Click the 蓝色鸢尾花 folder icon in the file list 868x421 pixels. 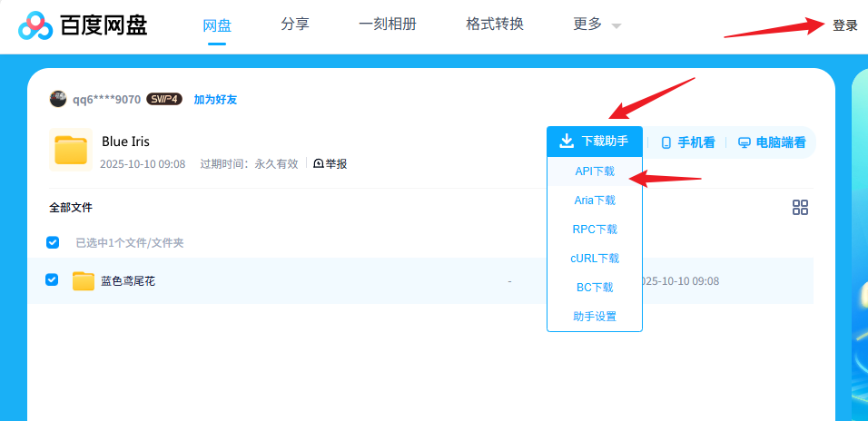coord(84,281)
